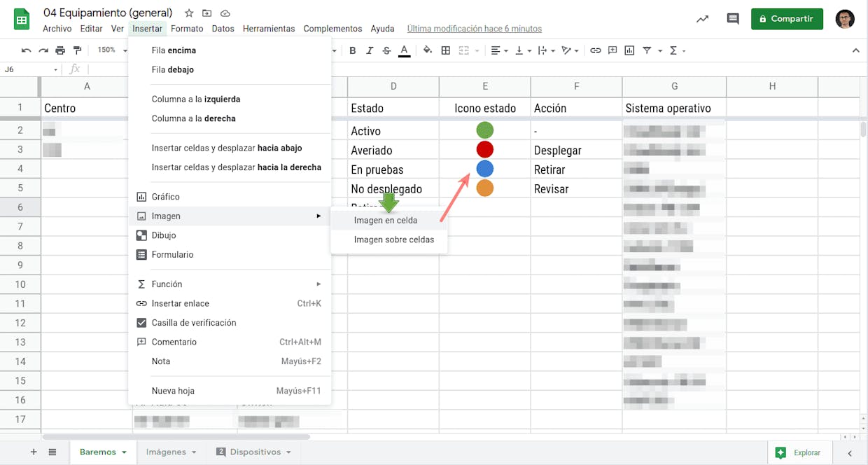Open the vertical align dropdown
The image size is (868, 465).
523,50
